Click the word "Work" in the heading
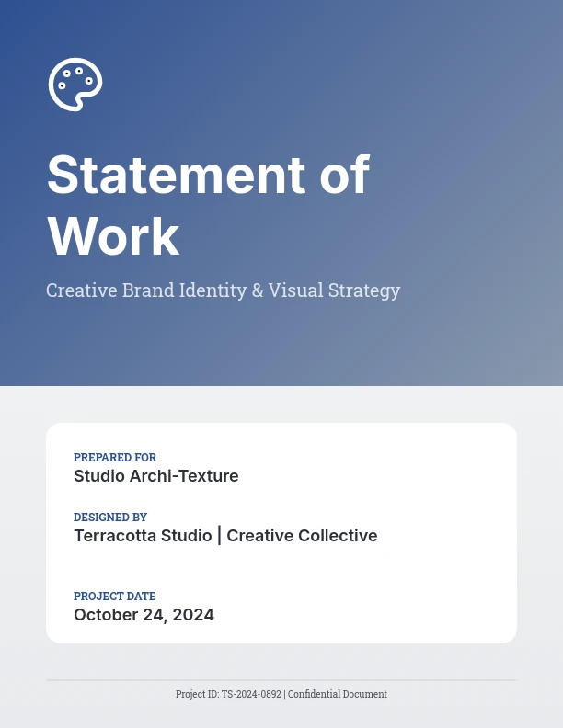This screenshot has width=563, height=728. click(x=113, y=236)
